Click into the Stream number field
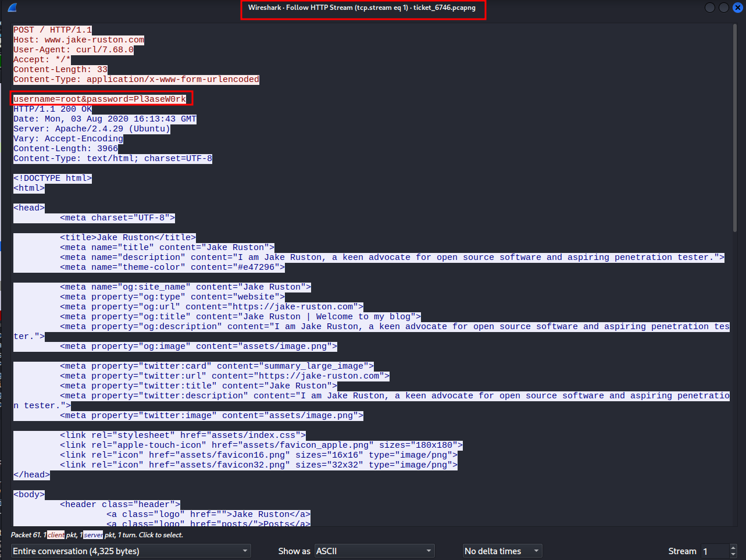746x560 pixels. [x=714, y=551]
